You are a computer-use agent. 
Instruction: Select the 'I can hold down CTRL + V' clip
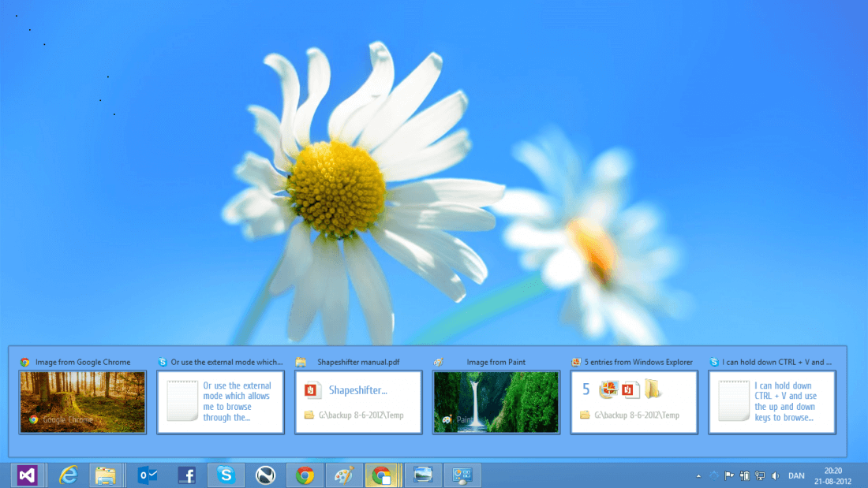[772, 402]
